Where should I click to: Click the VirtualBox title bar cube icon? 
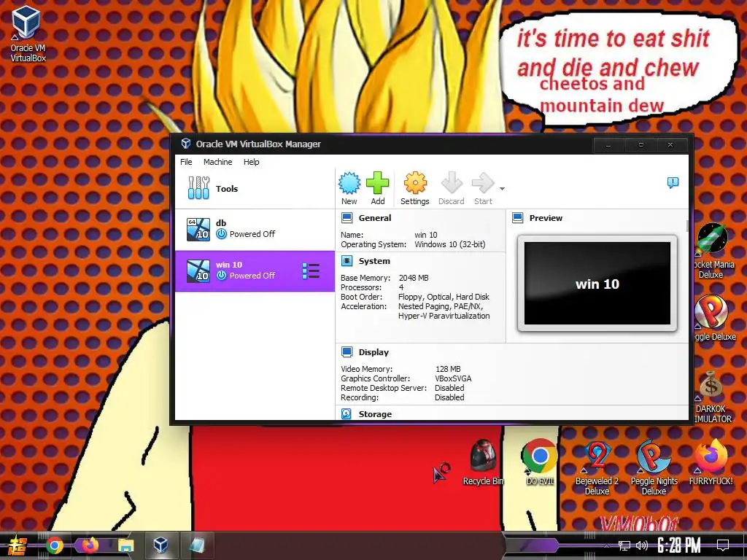[x=186, y=144]
